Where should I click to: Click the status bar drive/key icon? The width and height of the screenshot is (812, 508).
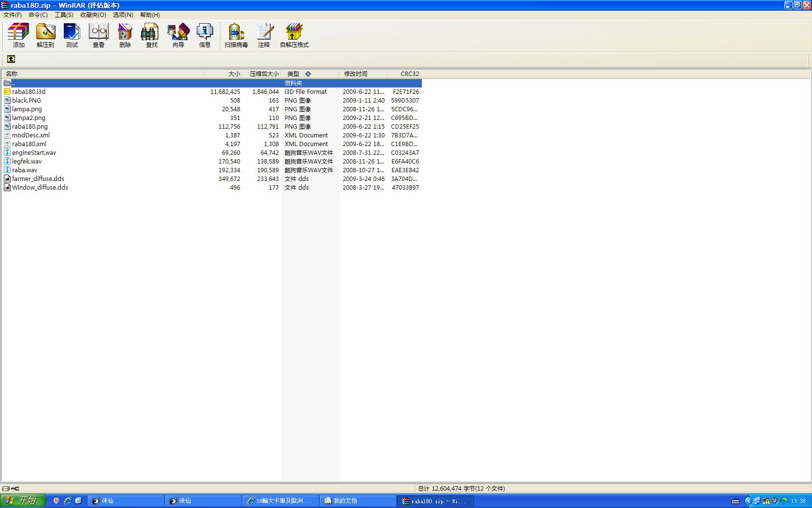[10, 489]
